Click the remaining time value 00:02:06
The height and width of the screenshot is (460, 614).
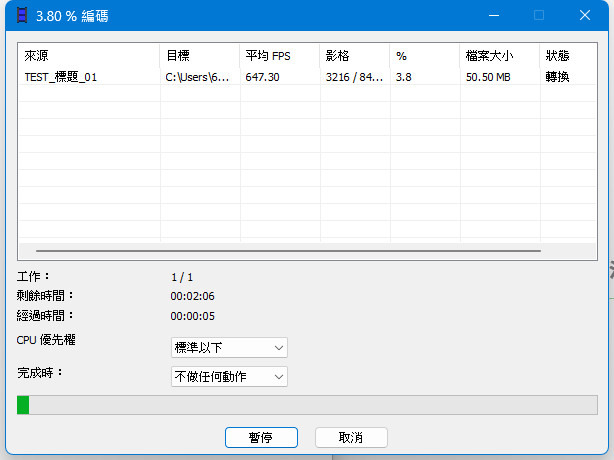tap(192, 296)
